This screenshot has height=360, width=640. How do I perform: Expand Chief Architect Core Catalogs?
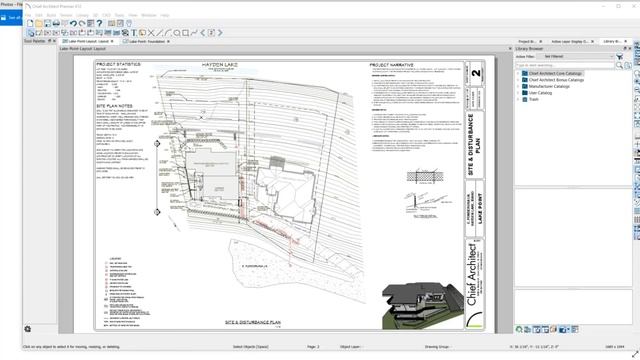[x=518, y=73]
